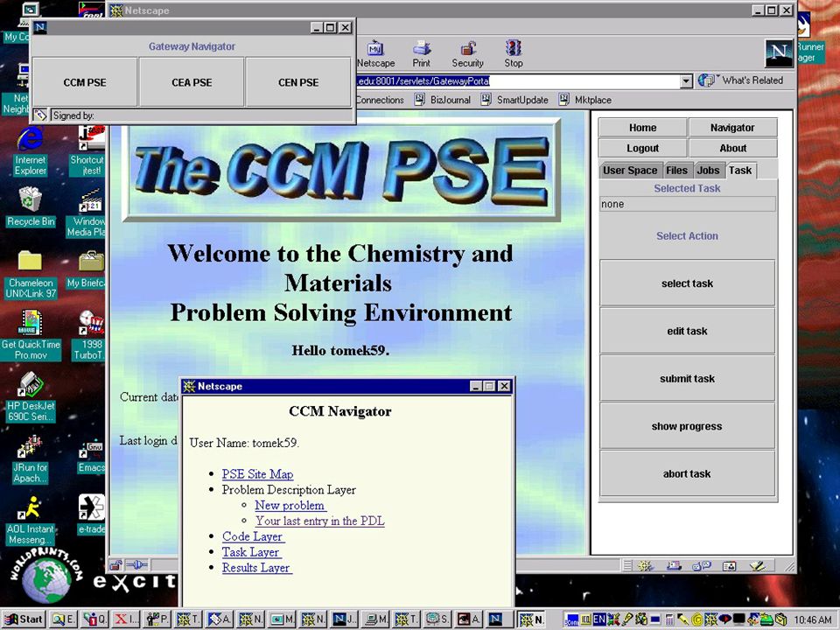Viewport: 840px width, 630px height.
Task: Open the Results Layer link
Action: coord(256,567)
